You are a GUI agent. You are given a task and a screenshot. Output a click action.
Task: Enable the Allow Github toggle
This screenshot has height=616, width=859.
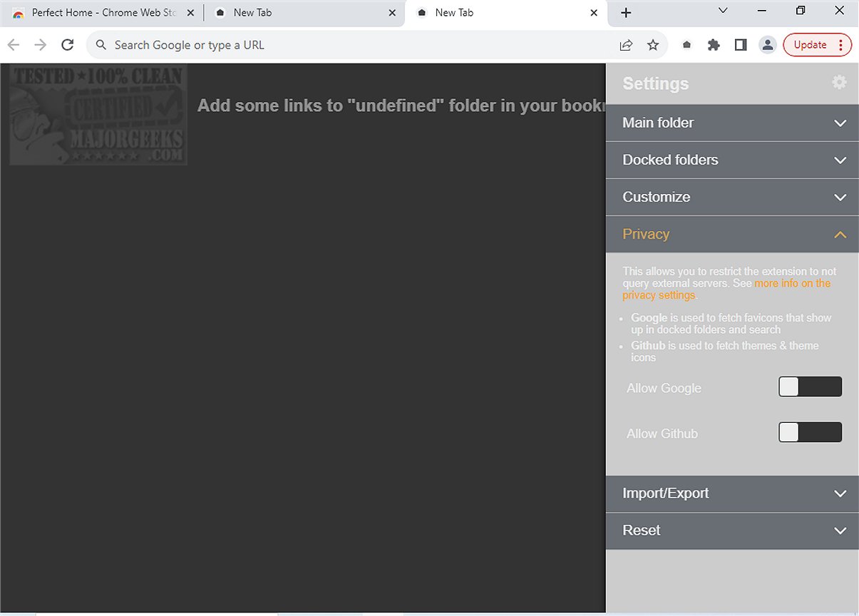810,433
